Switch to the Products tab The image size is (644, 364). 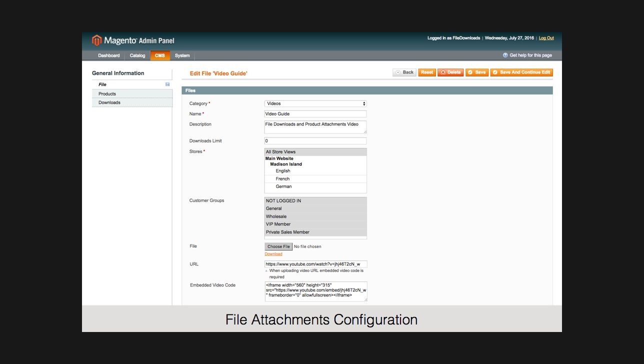pos(107,94)
